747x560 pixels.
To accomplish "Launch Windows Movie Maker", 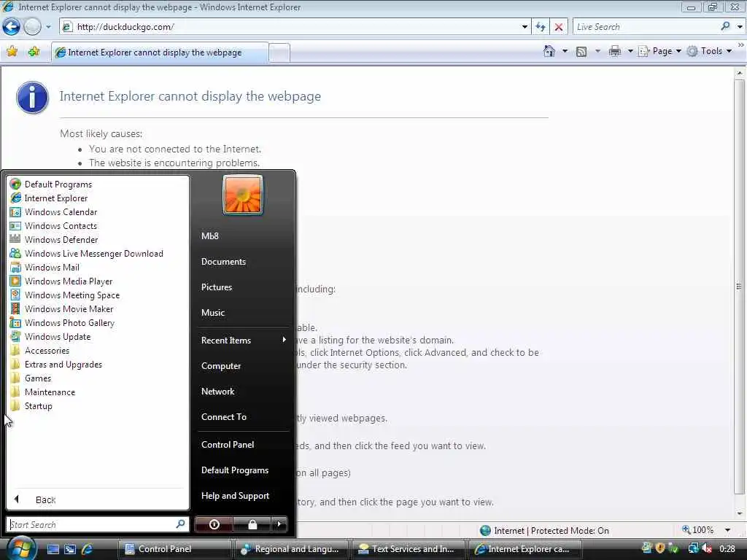I will click(98, 309).
